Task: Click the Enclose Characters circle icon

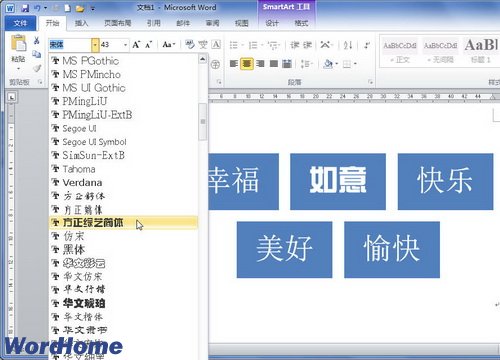Action: [215, 64]
